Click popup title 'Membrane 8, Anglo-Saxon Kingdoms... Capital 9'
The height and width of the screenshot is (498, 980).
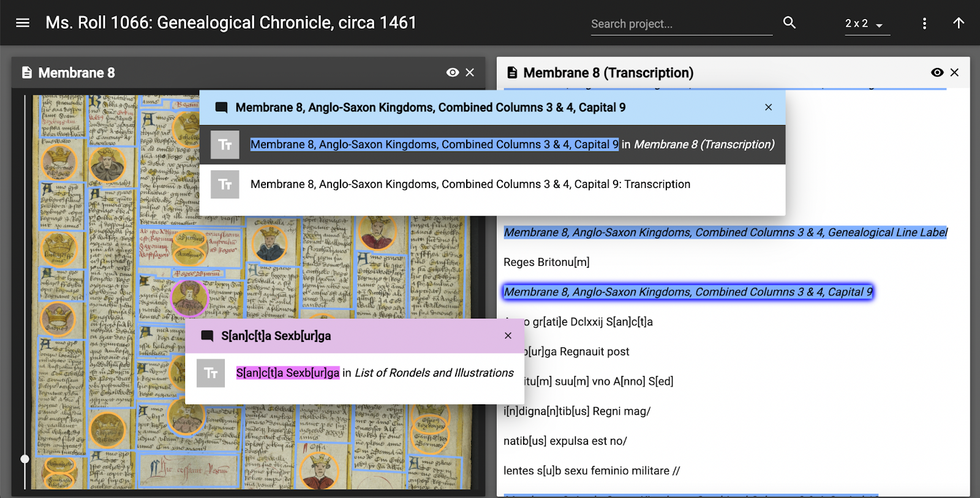pos(431,107)
